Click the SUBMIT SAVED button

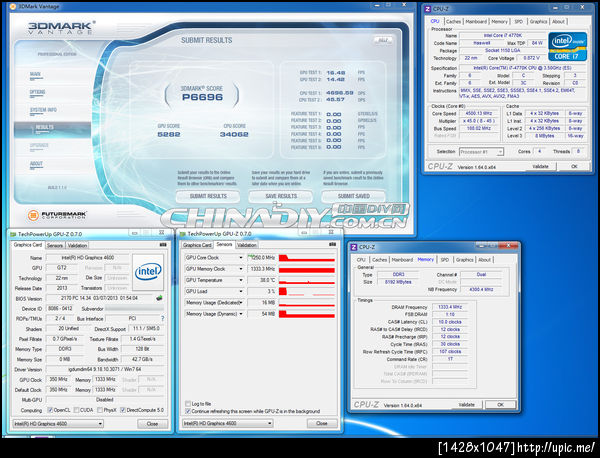354,196
